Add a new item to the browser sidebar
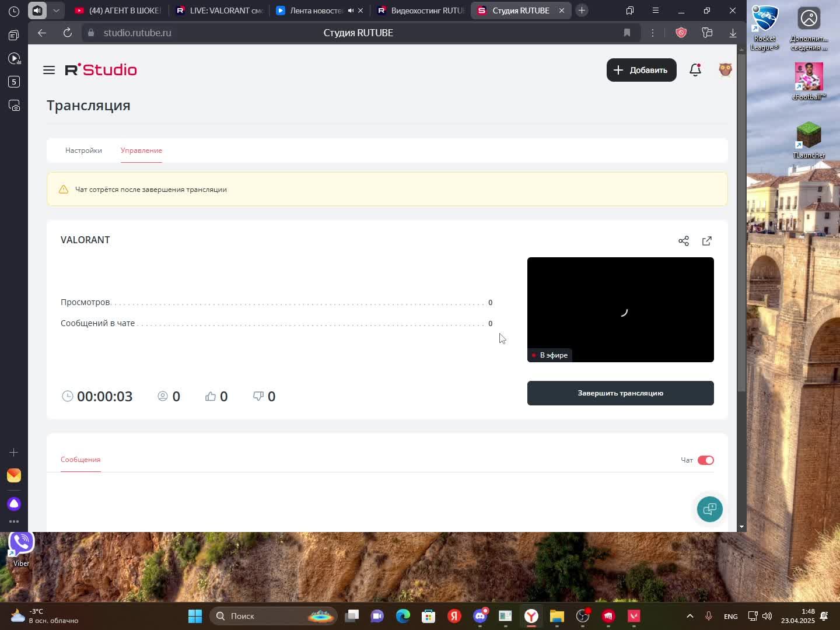 point(14,452)
